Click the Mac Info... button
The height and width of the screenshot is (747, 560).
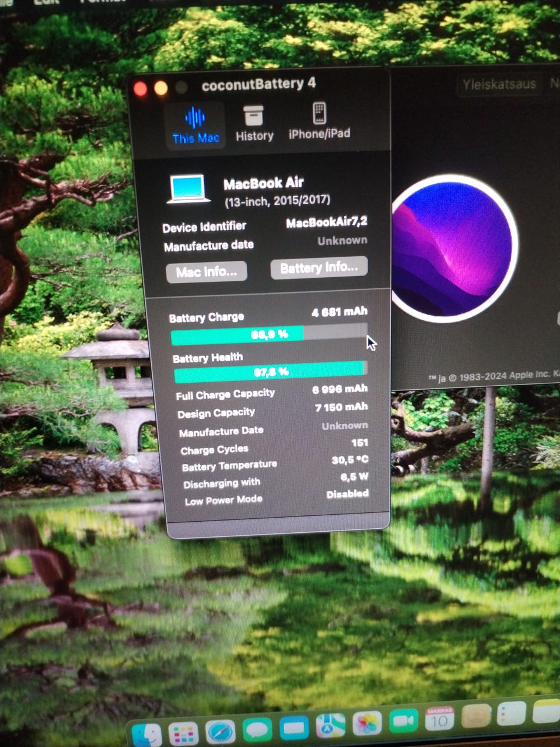(206, 272)
